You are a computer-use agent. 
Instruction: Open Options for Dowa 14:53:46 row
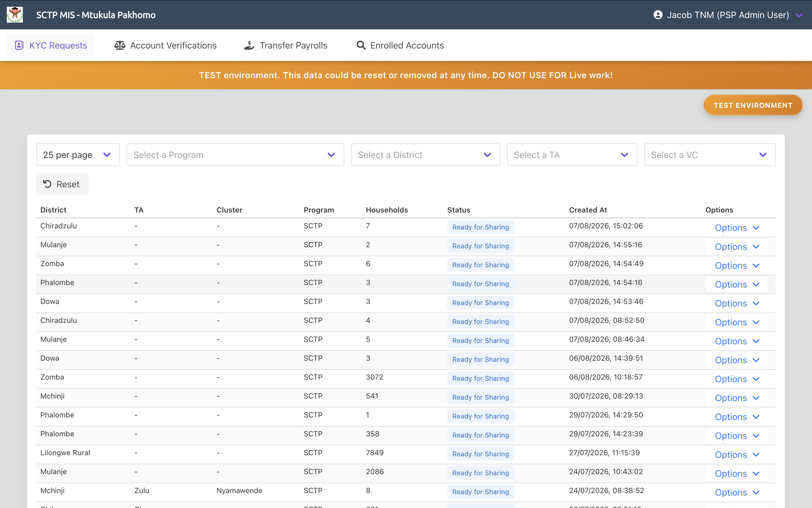pyautogui.click(x=736, y=303)
